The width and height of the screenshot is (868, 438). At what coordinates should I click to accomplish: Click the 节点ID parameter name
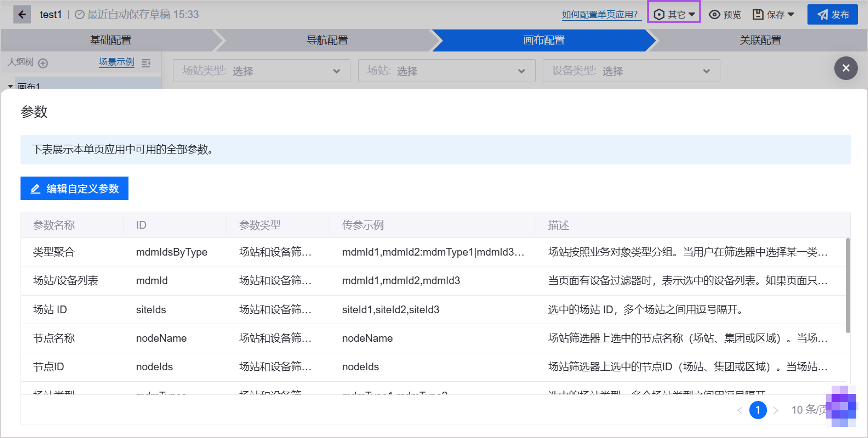(48, 367)
